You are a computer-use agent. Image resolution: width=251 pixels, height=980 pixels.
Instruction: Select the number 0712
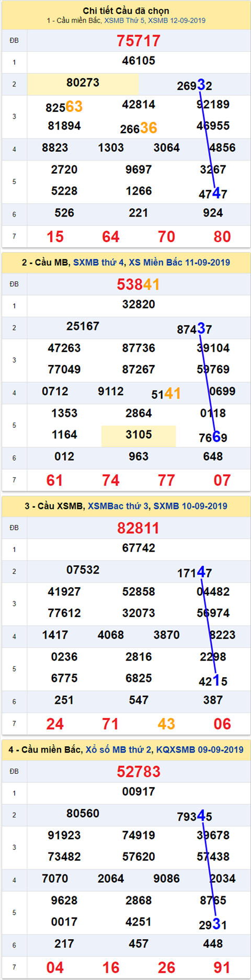coord(55,392)
